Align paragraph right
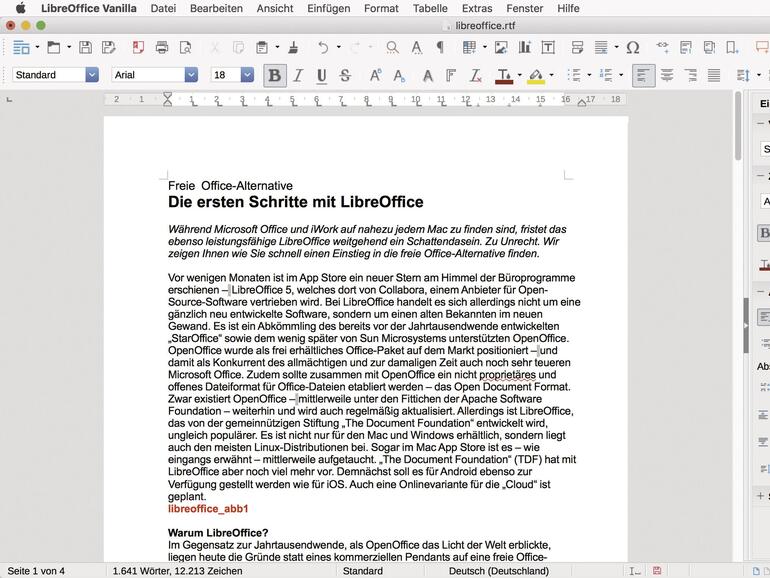The height and width of the screenshot is (578, 770). (x=690, y=75)
